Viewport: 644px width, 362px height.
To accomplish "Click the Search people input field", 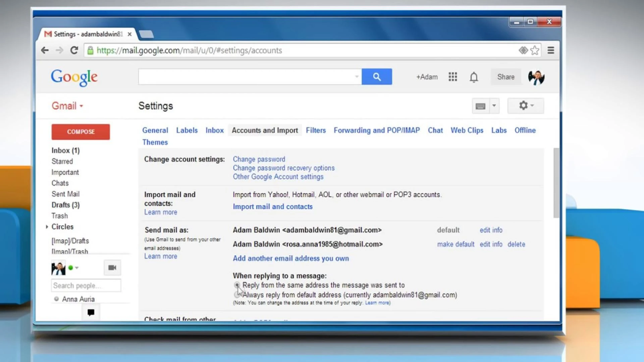I will tap(86, 285).
